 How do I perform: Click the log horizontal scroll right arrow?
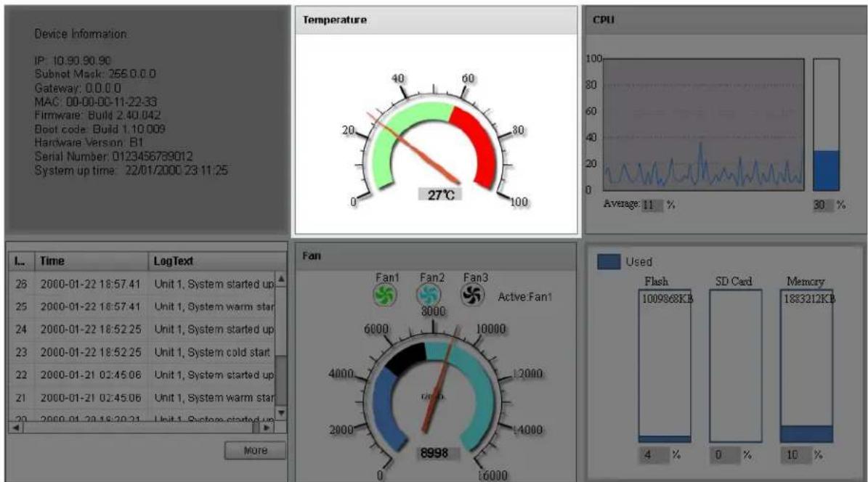point(267,428)
